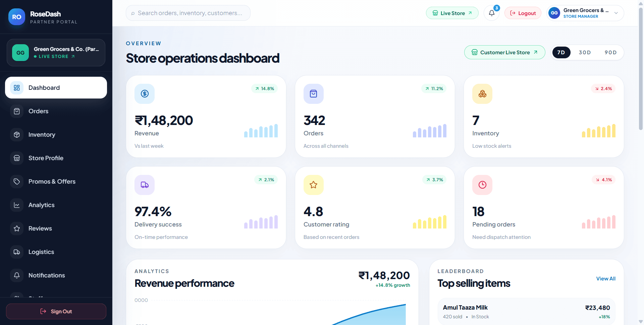Image resolution: width=644 pixels, height=325 pixels.
Task: Click the Sign Out button
Action: coord(56,311)
